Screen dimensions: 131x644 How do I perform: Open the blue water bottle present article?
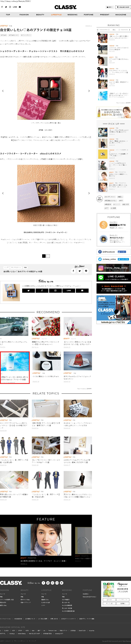pos(15,367)
